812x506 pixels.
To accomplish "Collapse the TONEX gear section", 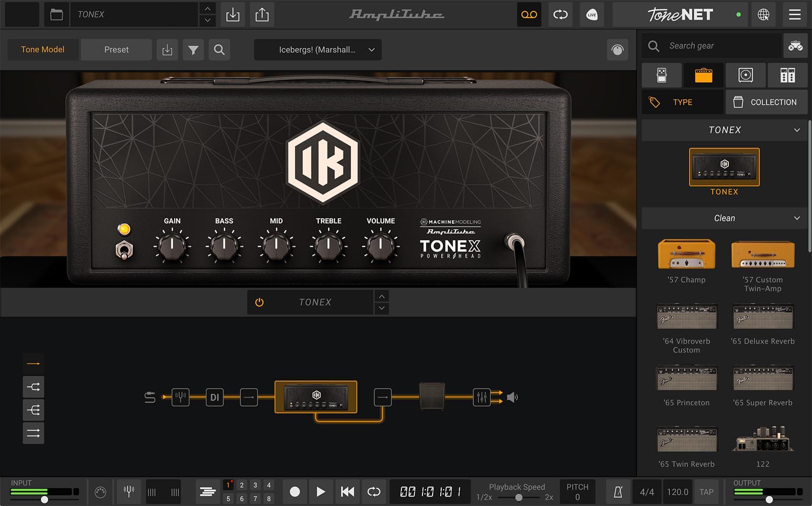I will coord(797,130).
